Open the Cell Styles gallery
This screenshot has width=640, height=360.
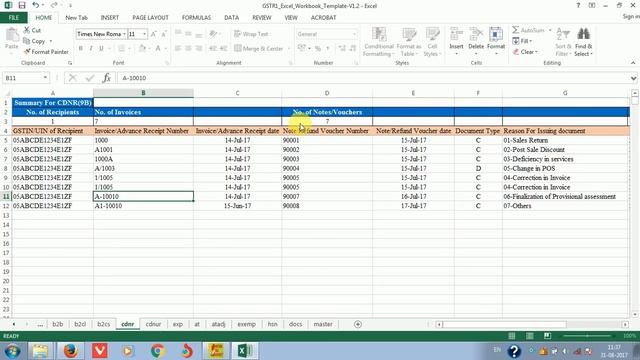pyautogui.click(x=432, y=42)
